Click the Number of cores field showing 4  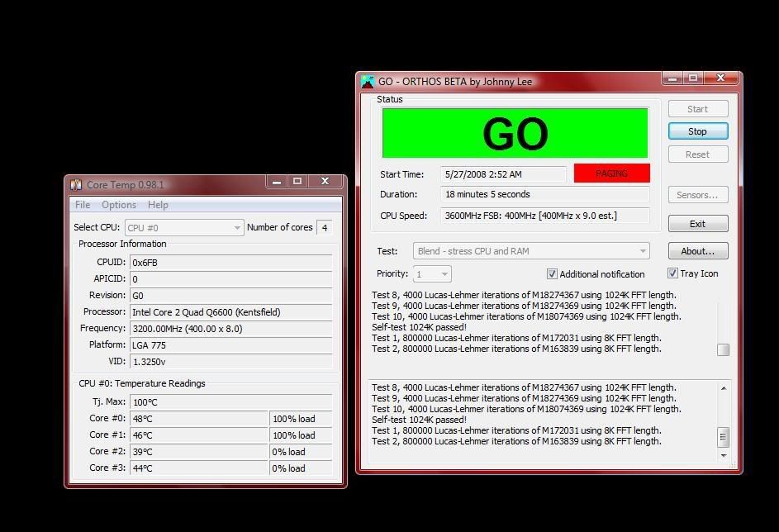tap(325, 227)
